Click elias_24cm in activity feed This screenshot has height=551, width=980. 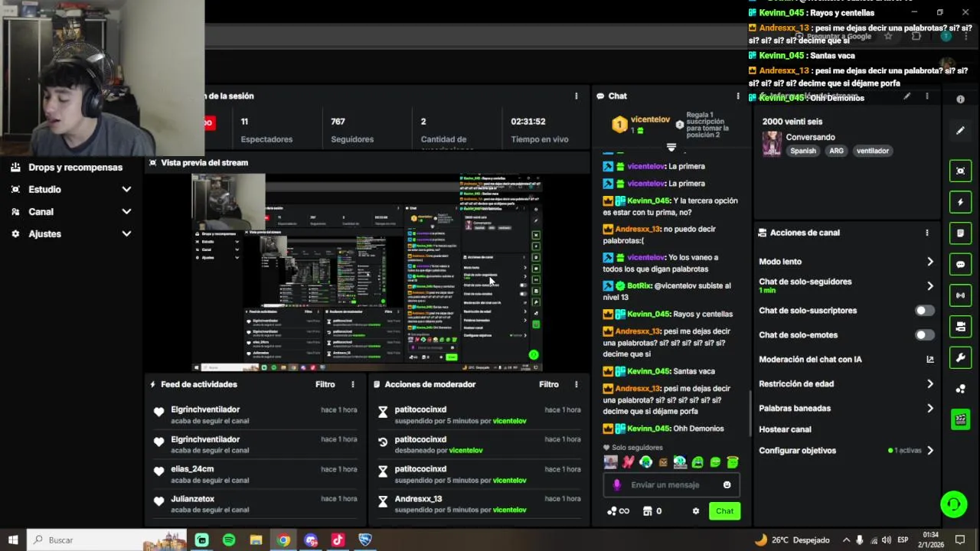[192, 469]
